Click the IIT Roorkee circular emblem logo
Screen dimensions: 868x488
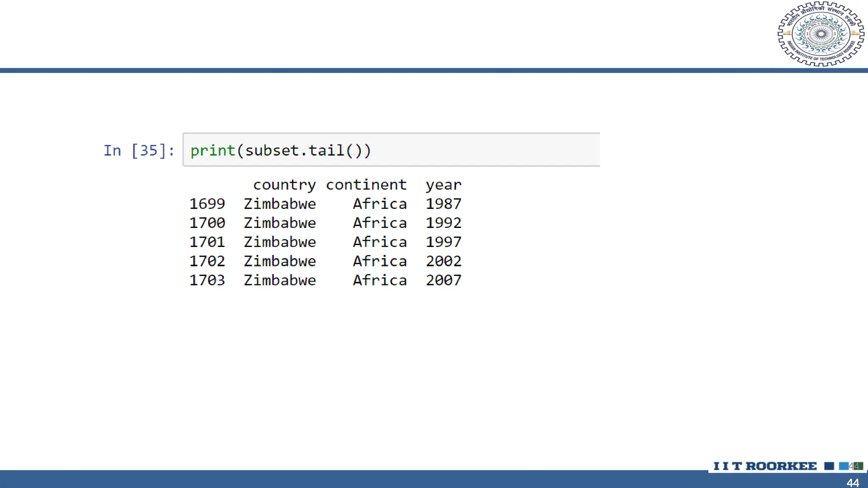coord(821,34)
